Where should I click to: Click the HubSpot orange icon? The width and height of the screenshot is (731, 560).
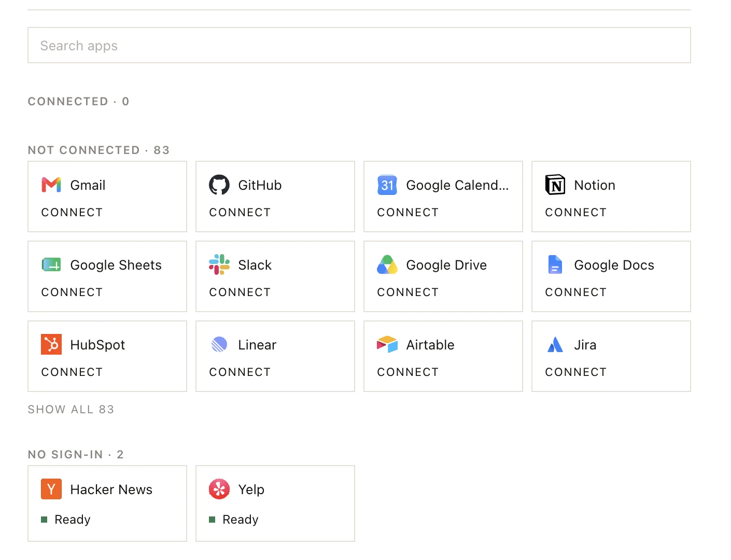(x=51, y=345)
